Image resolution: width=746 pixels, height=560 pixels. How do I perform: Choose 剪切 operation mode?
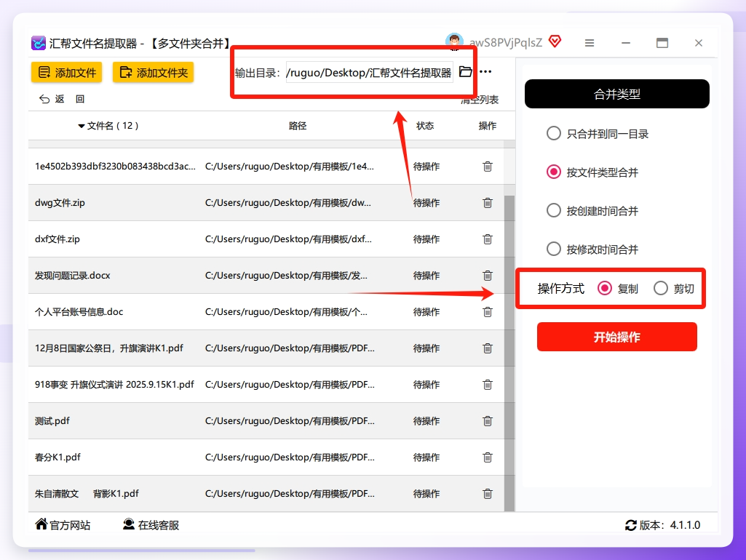(660, 288)
